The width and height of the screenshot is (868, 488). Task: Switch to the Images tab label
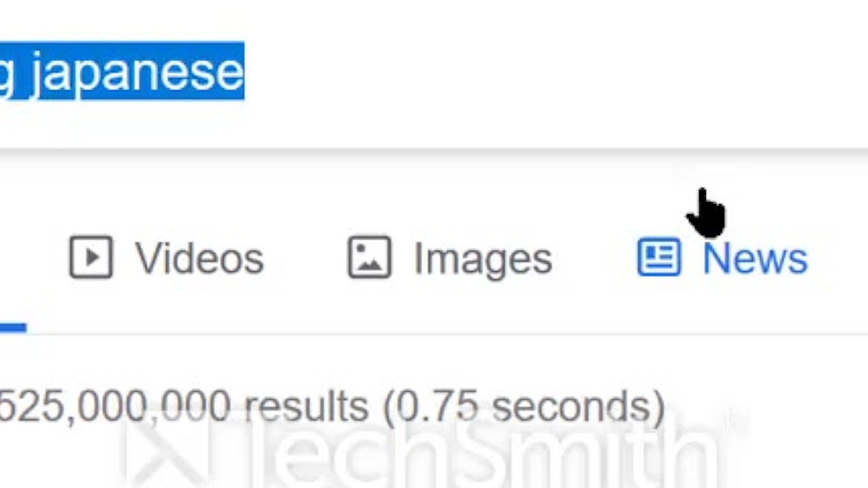point(483,259)
